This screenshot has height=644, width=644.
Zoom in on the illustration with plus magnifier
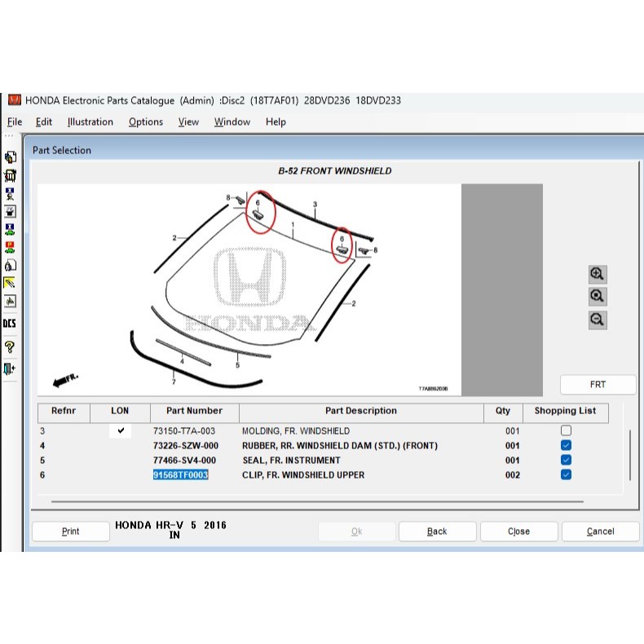tap(598, 274)
